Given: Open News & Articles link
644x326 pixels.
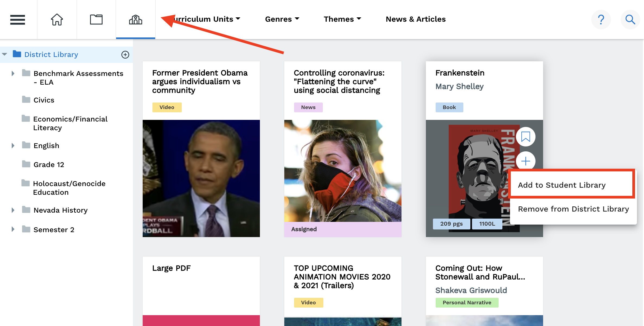Looking at the screenshot, I should click(x=416, y=19).
